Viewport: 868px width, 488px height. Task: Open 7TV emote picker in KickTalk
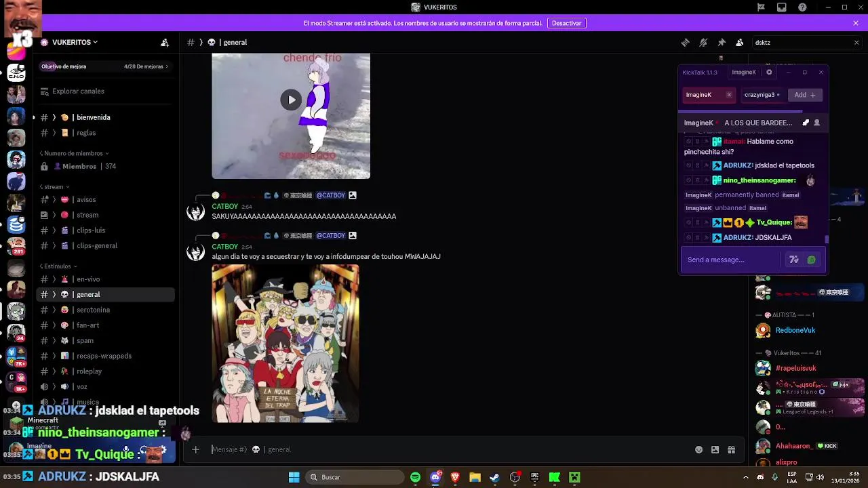(794, 260)
